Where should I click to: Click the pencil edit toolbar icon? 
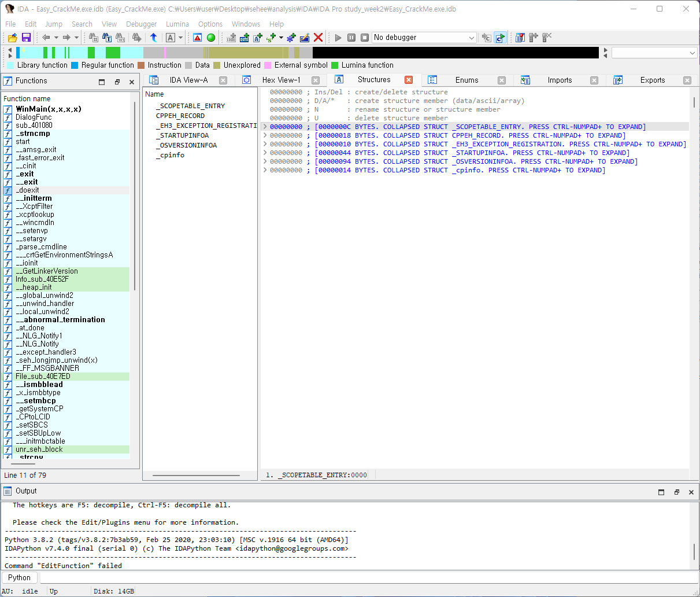pos(305,38)
